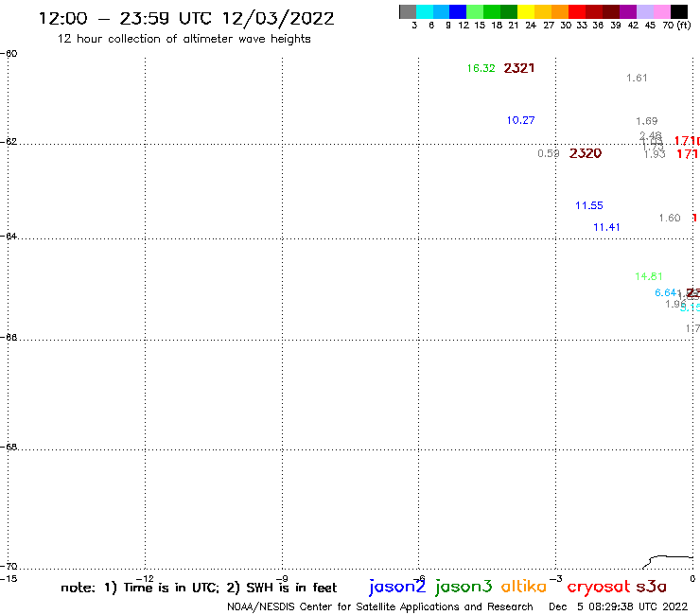Select the 'Dec 5 08:29:38 UTC 2022' timestamp
Viewport: 700px width, 615px height.
(x=618, y=606)
